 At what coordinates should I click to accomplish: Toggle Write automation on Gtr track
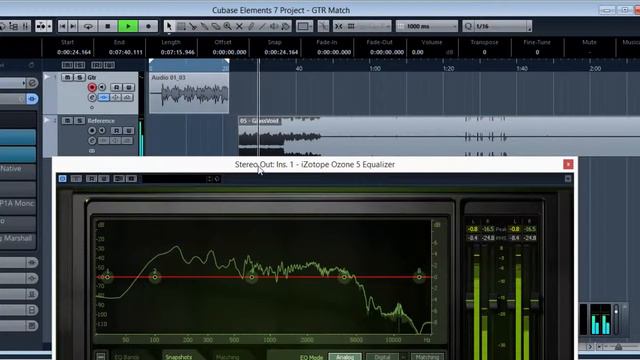[x=129, y=87]
